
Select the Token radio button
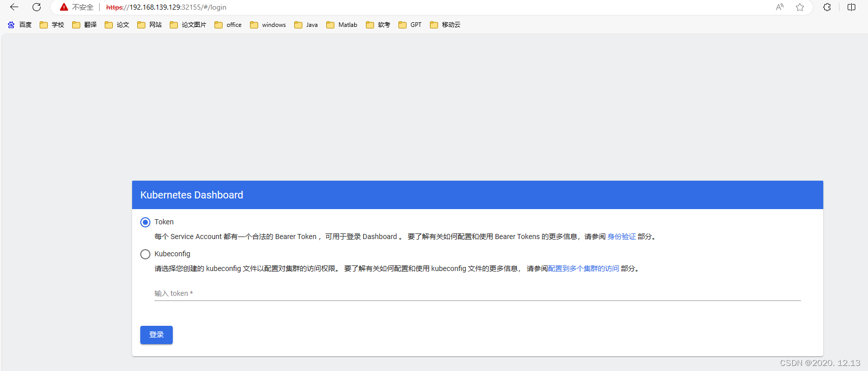click(x=145, y=222)
